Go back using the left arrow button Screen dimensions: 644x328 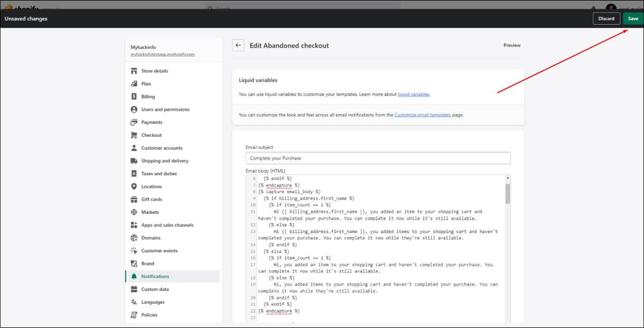click(238, 46)
